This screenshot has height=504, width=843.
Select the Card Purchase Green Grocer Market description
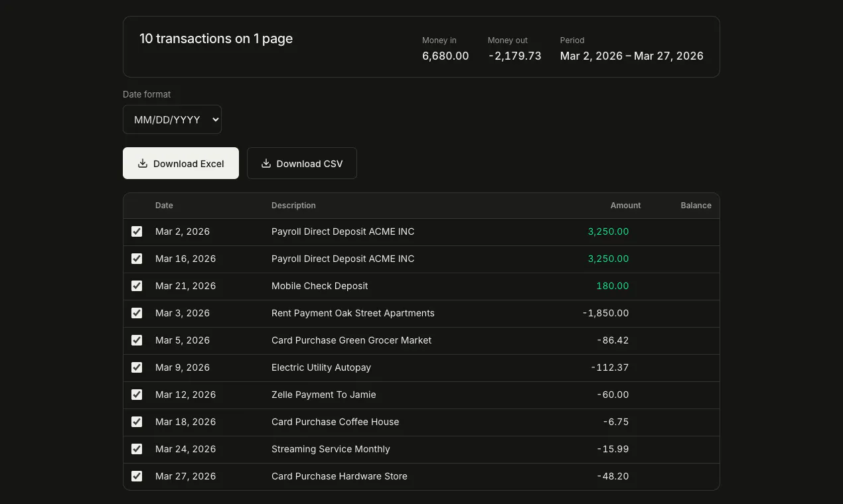351,340
